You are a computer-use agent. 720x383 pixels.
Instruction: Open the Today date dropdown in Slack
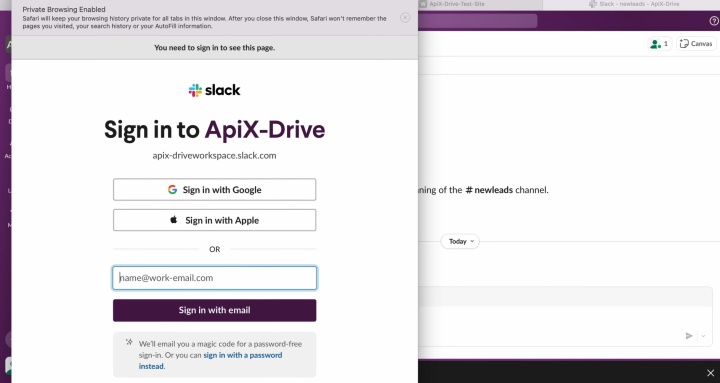point(461,242)
